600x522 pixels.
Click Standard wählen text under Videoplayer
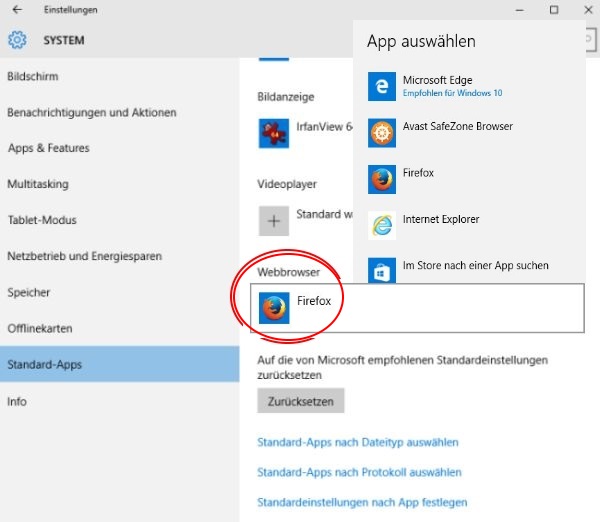click(x=324, y=214)
